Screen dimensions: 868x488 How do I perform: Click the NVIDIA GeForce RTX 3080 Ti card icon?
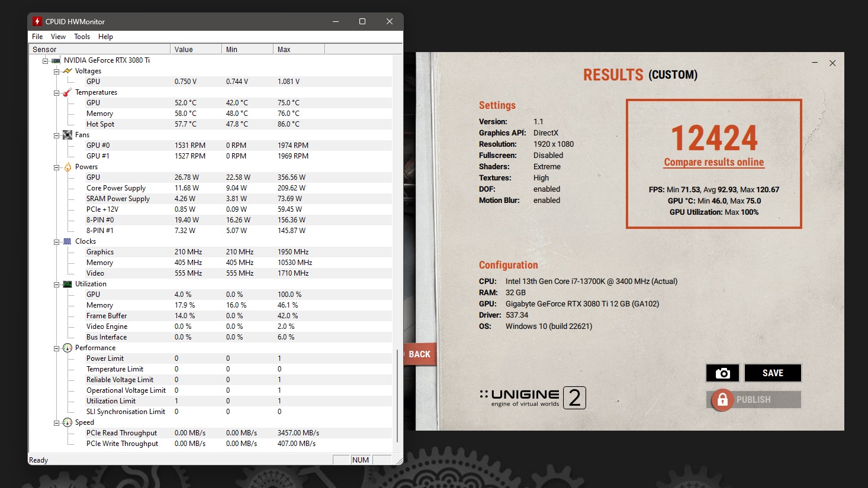[x=56, y=60]
